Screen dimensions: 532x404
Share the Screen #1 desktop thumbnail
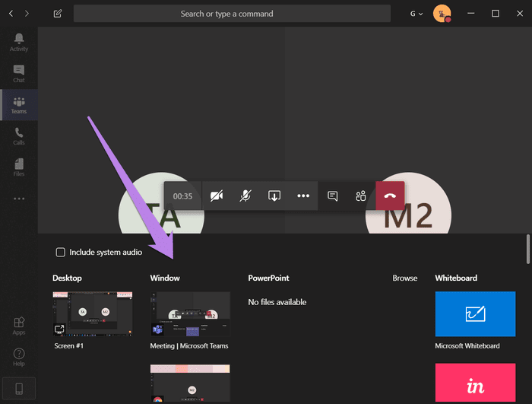pos(92,314)
